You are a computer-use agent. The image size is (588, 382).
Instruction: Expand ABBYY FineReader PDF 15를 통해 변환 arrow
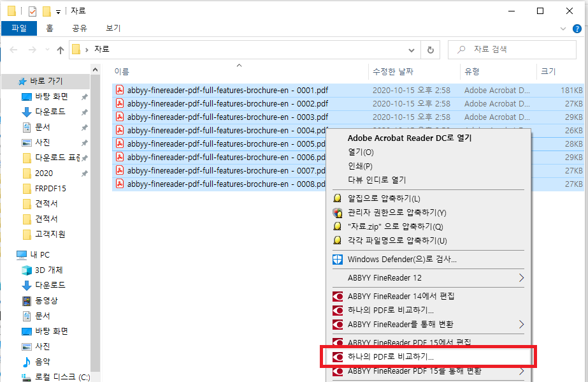pos(521,372)
